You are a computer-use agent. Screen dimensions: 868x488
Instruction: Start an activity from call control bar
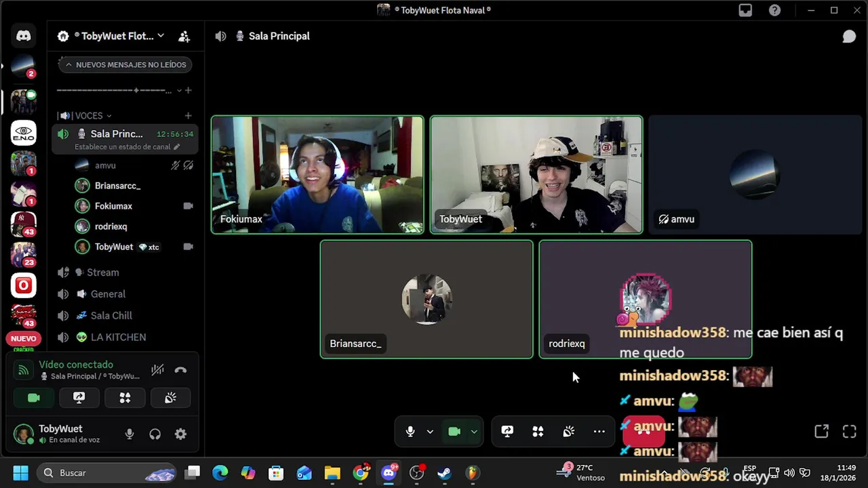click(x=538, y=432)
